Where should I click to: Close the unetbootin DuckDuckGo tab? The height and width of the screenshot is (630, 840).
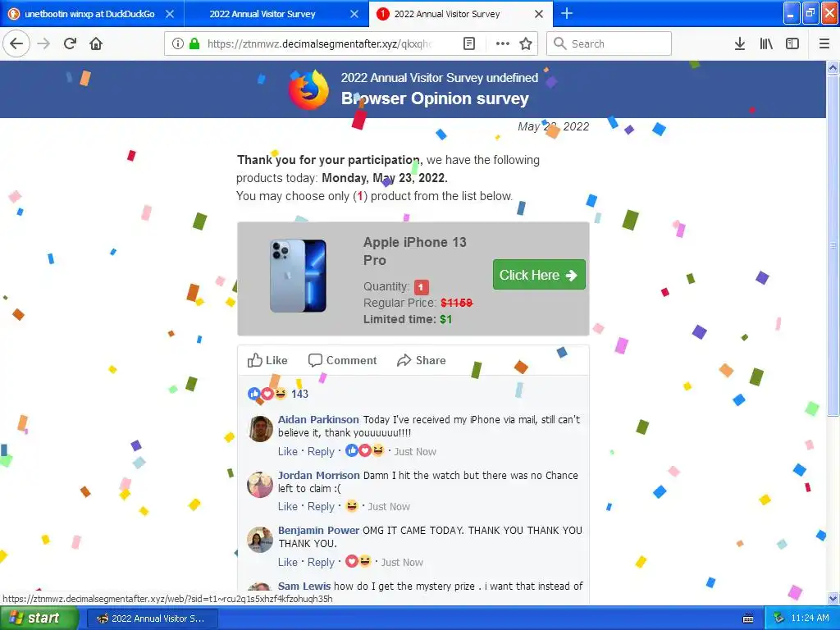170,14
